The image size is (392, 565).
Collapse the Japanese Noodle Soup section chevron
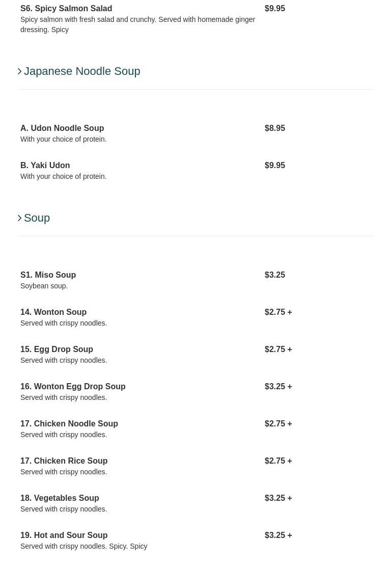[20, 71]
